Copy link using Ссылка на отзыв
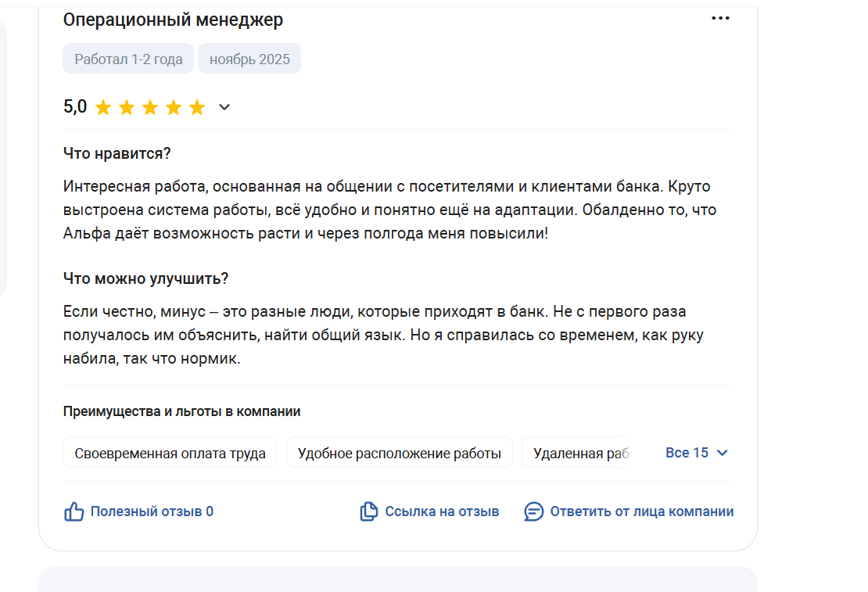 [442, 511]
